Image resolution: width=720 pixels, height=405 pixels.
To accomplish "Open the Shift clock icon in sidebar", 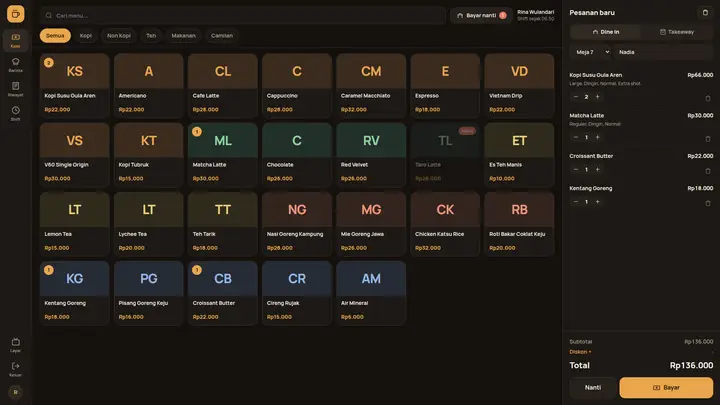I will [x=16, y=113].
